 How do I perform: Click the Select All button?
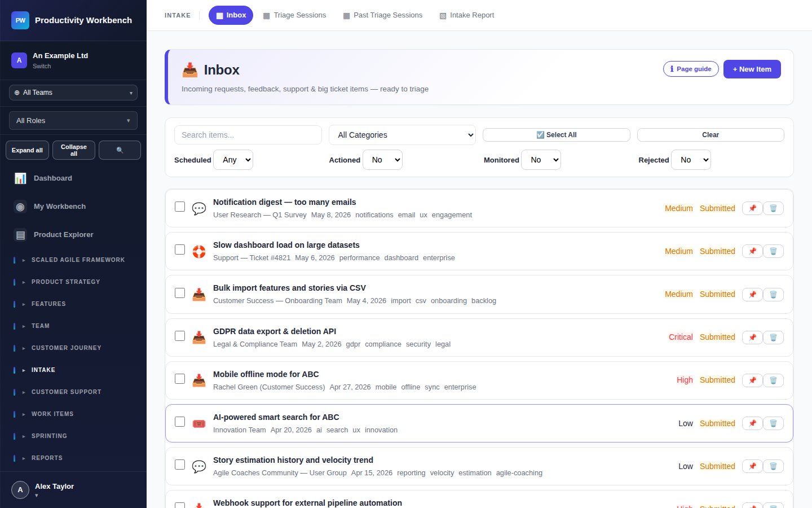557,135
